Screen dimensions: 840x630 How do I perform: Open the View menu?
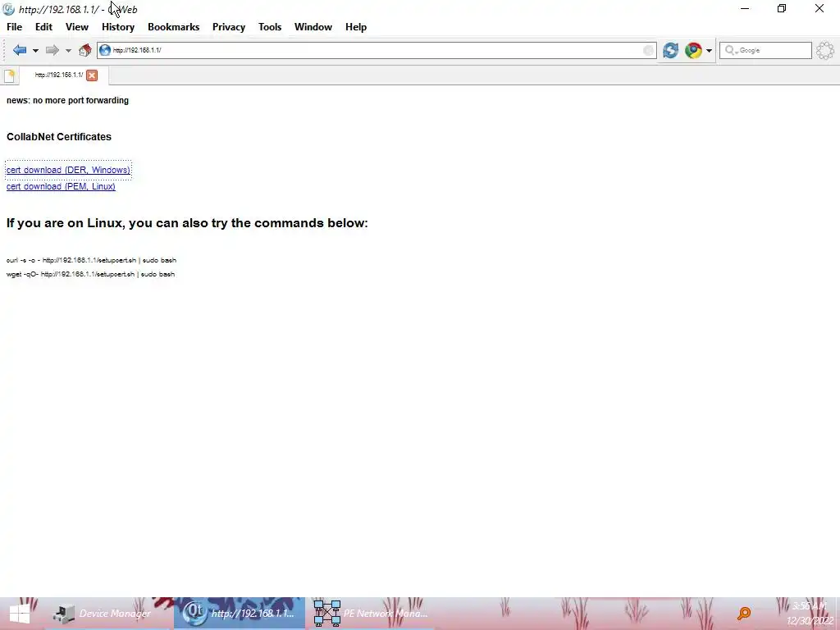tap(77, 27)
